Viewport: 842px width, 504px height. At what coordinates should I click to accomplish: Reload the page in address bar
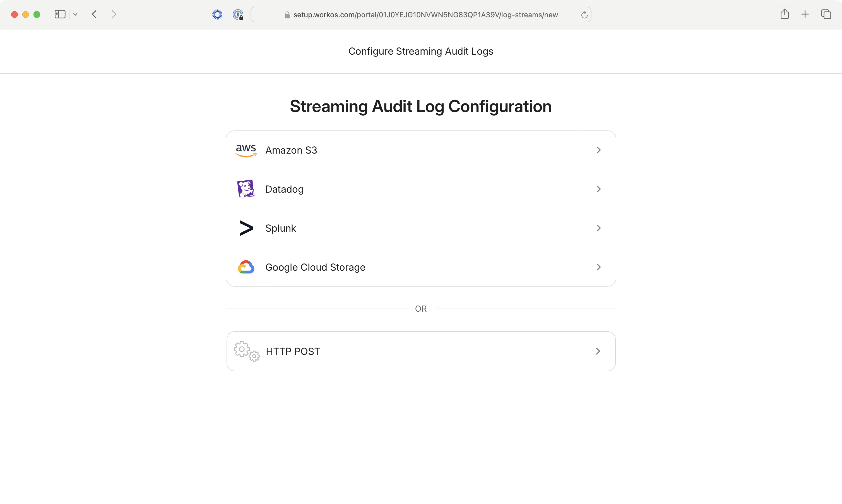[x=584, y=15]
